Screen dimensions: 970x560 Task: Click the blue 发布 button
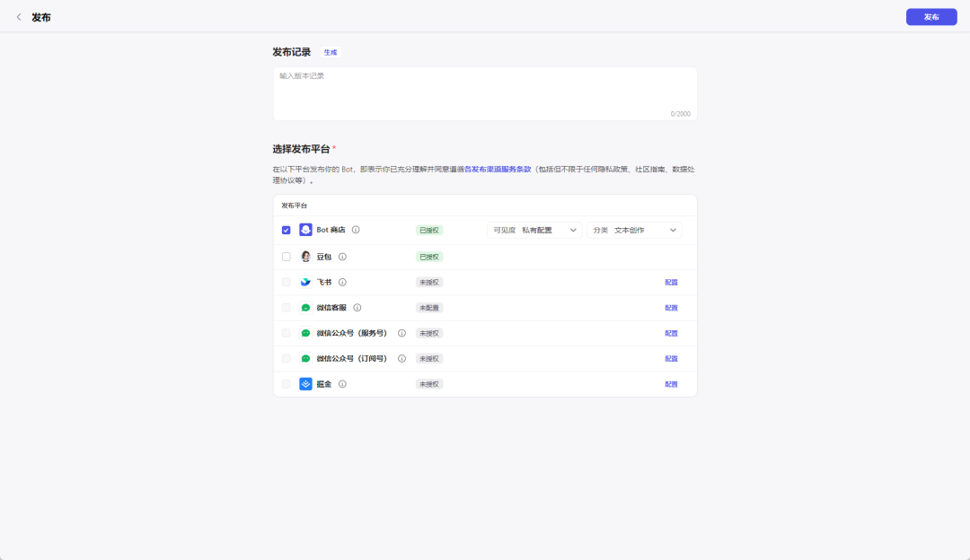tap(931, 17)
